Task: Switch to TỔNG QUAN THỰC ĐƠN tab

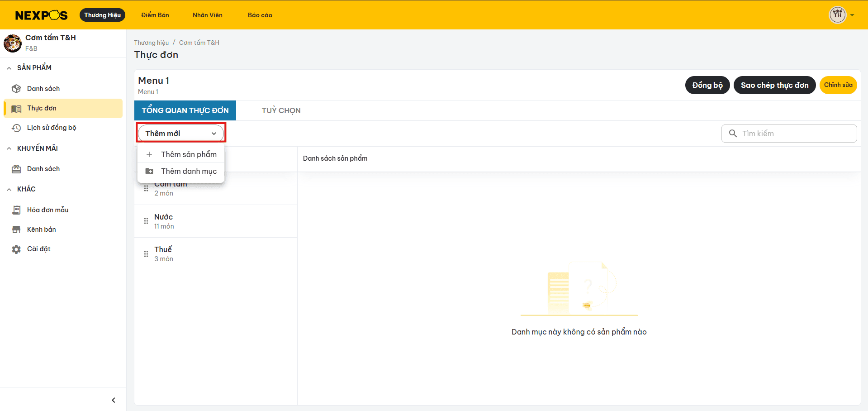Action: tap(185, 110)
